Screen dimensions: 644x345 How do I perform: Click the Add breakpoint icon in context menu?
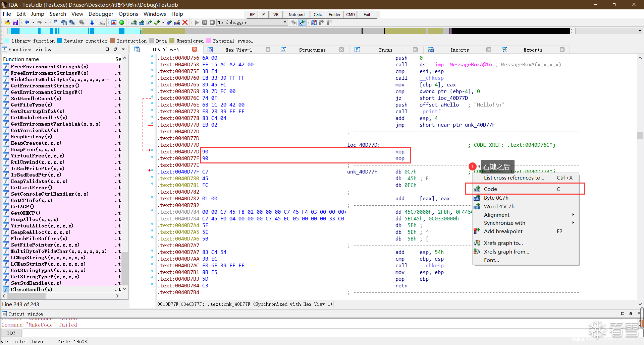[477, 231]
